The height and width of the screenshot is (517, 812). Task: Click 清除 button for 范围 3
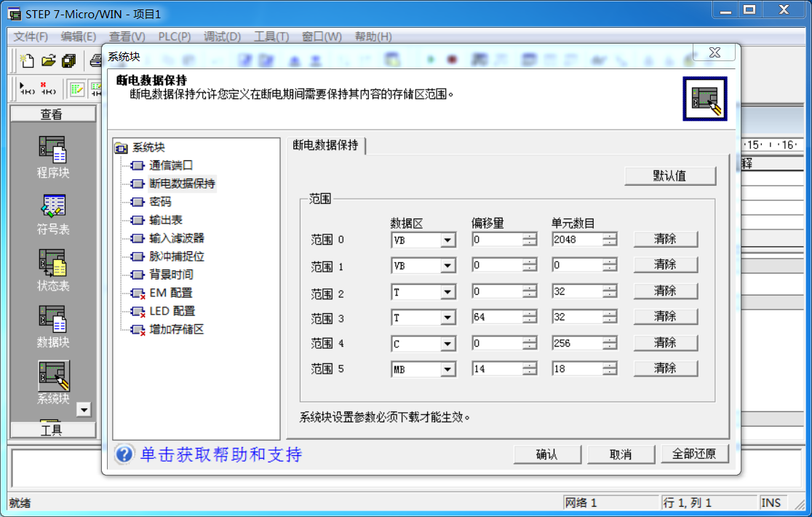coord(666,317)
